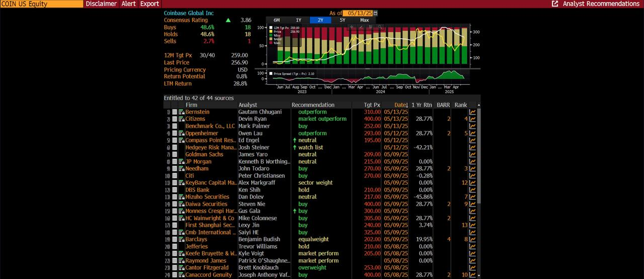Tick the checkbox in the Hedgeye Risk row

tap(175, 148)
